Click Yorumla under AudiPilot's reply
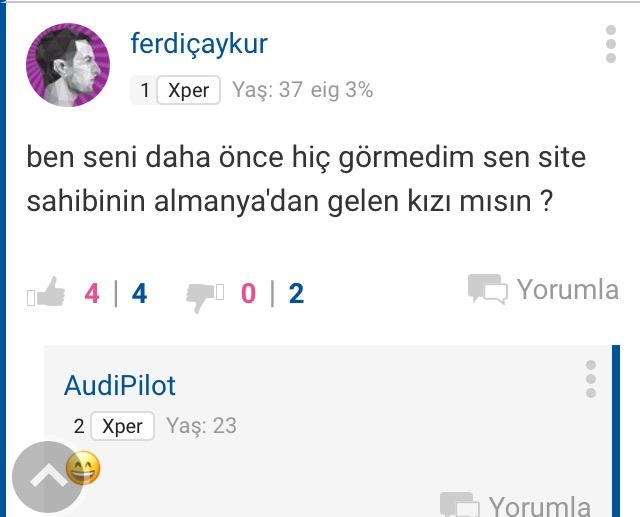The image size is (640, 517). pos(540,506)
